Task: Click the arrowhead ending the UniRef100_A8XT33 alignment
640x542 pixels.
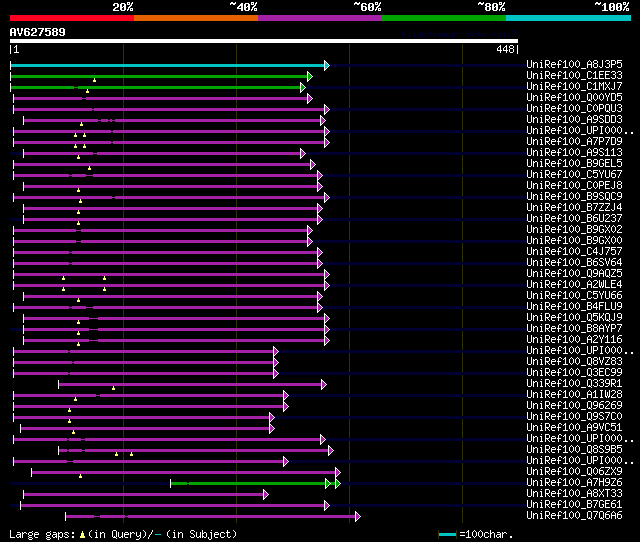Action: [x=266, y=495]
